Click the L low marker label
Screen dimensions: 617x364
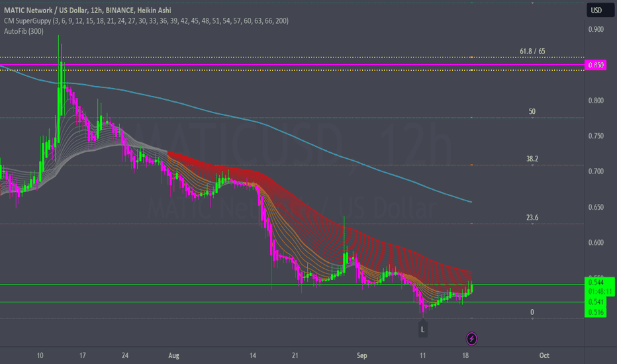[x=422, y=330]
